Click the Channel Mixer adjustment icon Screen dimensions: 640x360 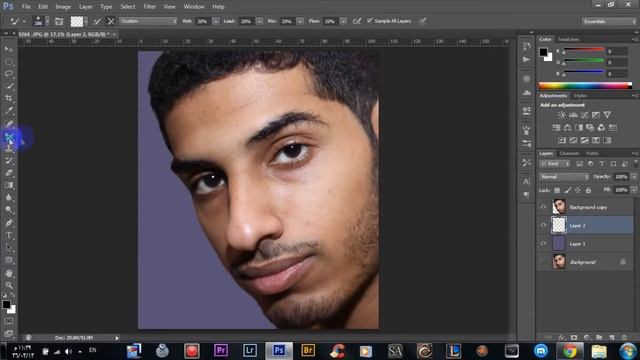click(x=601, y=128)
